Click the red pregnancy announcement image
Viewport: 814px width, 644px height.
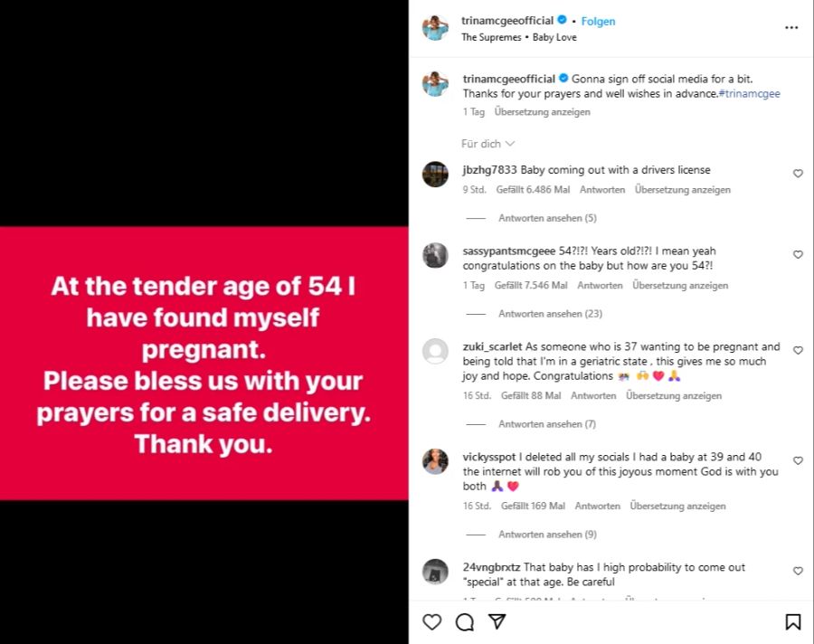pyautogui.click(x=204, y=363)
